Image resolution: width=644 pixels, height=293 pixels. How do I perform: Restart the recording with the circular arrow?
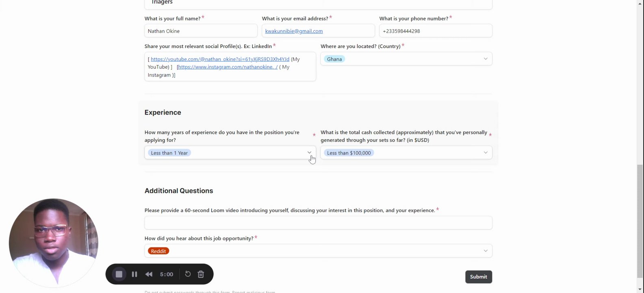click(x=188, y=274)
